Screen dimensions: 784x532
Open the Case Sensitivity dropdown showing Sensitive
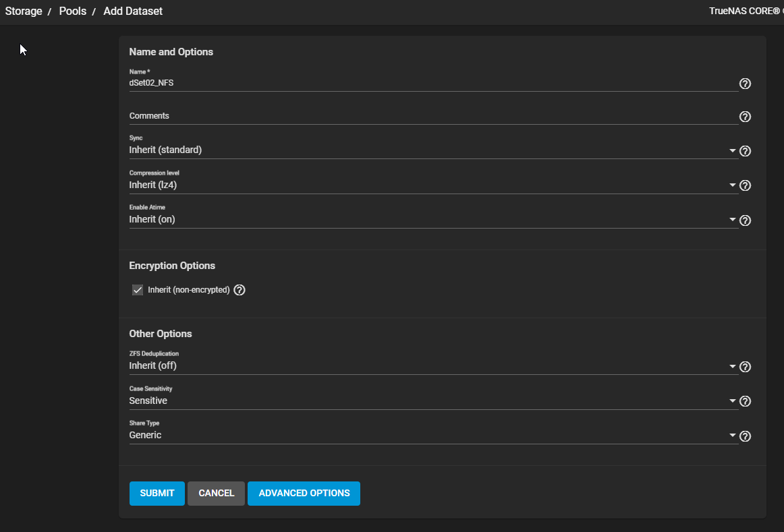[434, 401]
